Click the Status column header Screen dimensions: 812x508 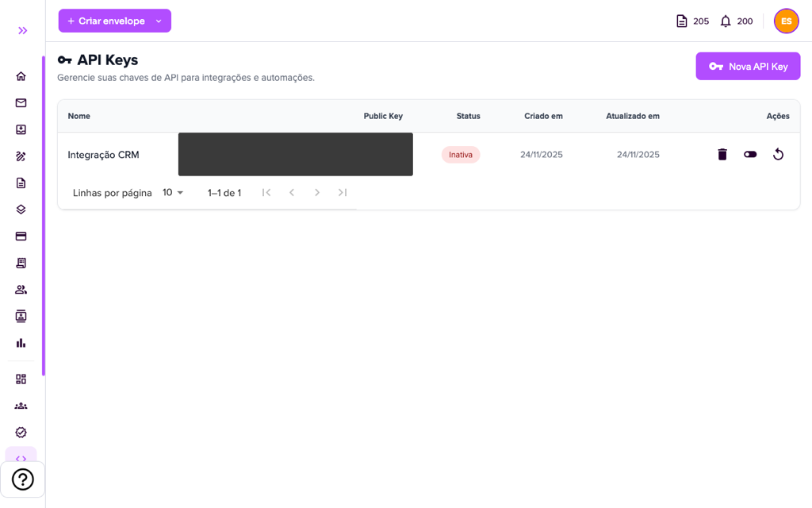tap(468, 116)
